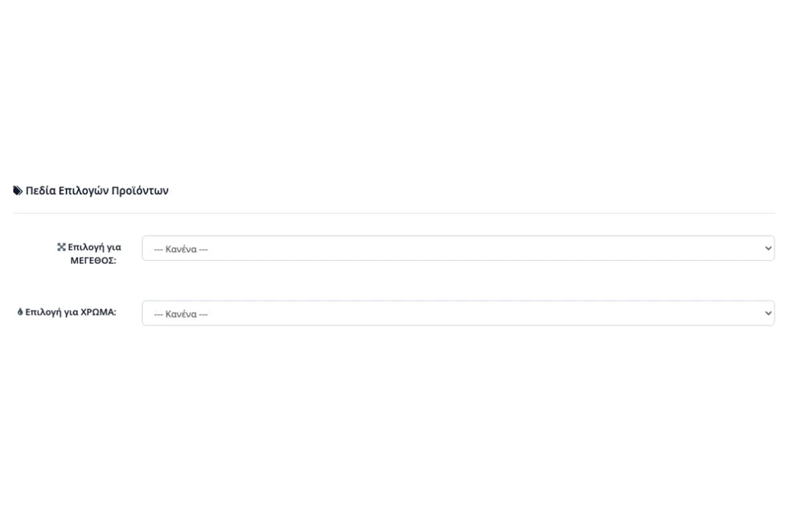Click the expand-arrows icon next to Επιλογή για ΜΕΓΕΘΟΣ
The image size is (798, 532).
coord(61,247)
